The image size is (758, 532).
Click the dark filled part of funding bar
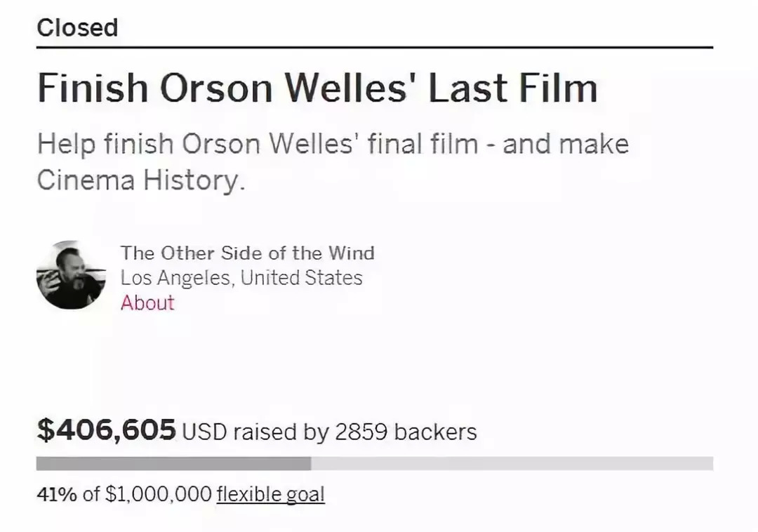[x=173, y=464]
